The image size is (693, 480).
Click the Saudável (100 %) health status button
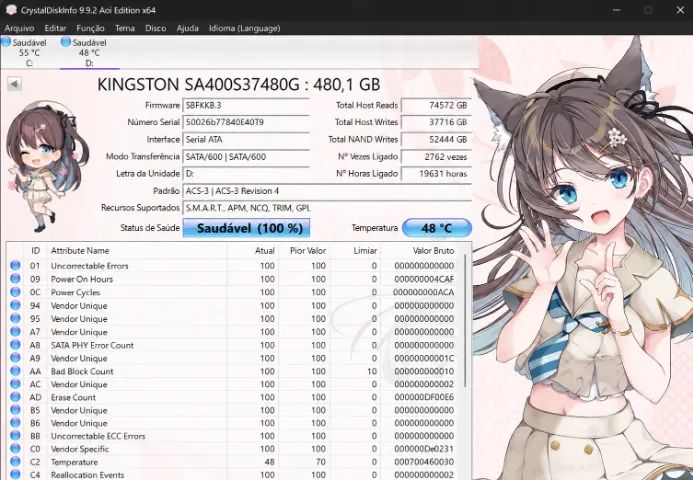(x=246, y=228)
